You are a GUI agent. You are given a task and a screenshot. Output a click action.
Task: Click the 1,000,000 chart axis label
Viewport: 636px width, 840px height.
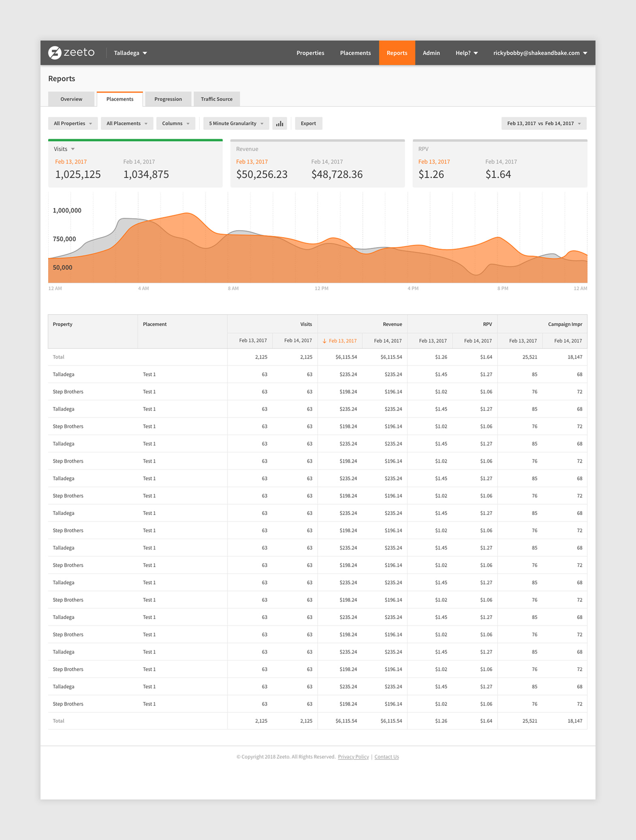click(67, 210)
